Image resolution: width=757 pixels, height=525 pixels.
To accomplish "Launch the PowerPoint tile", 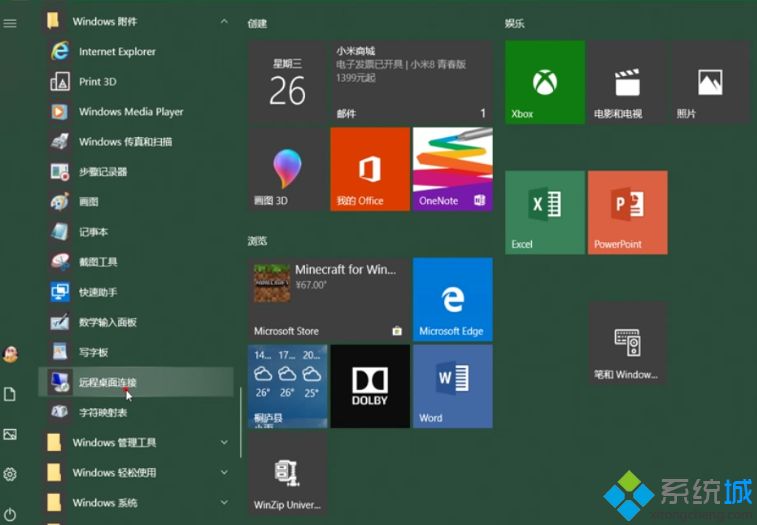I will (x=628, y=213).
